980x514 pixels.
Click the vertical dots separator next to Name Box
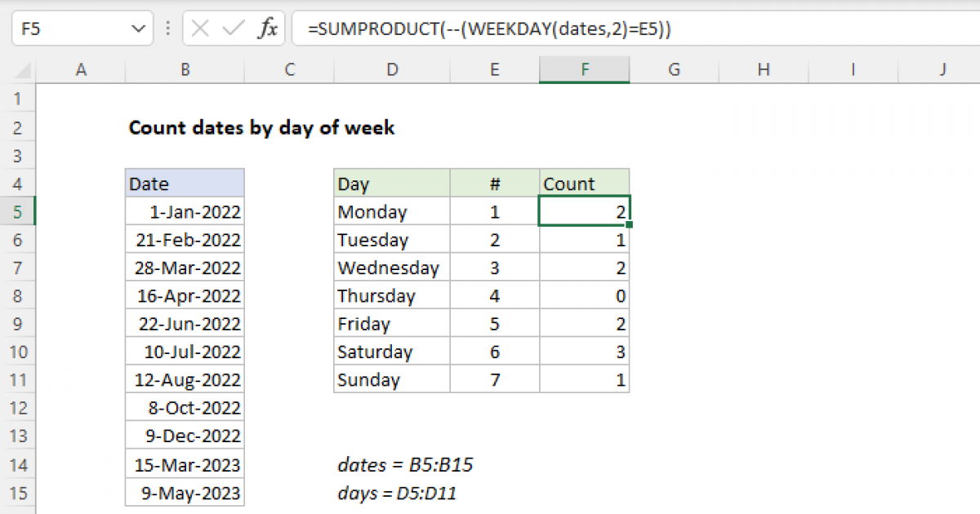click(x=167, y=27)
